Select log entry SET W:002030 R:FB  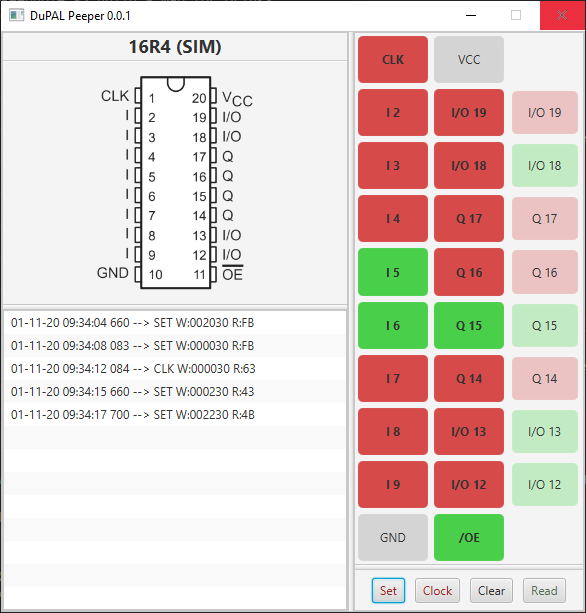175,323
